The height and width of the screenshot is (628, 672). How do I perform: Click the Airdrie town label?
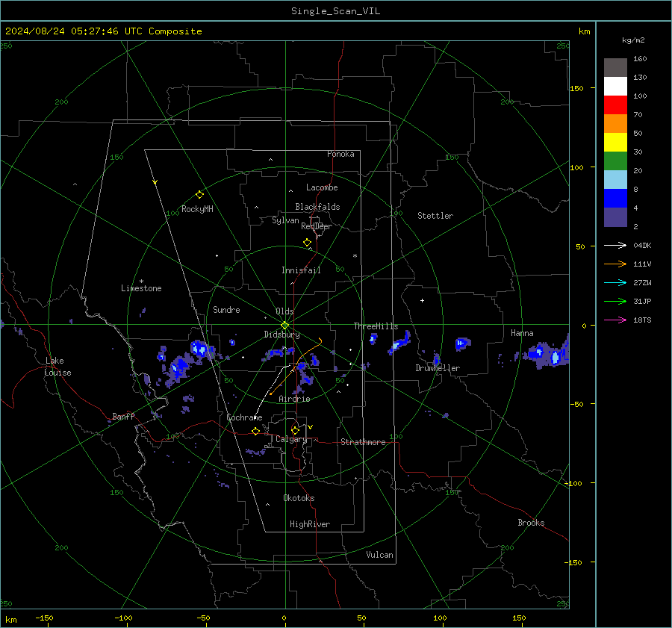click(x=294, y=399)
